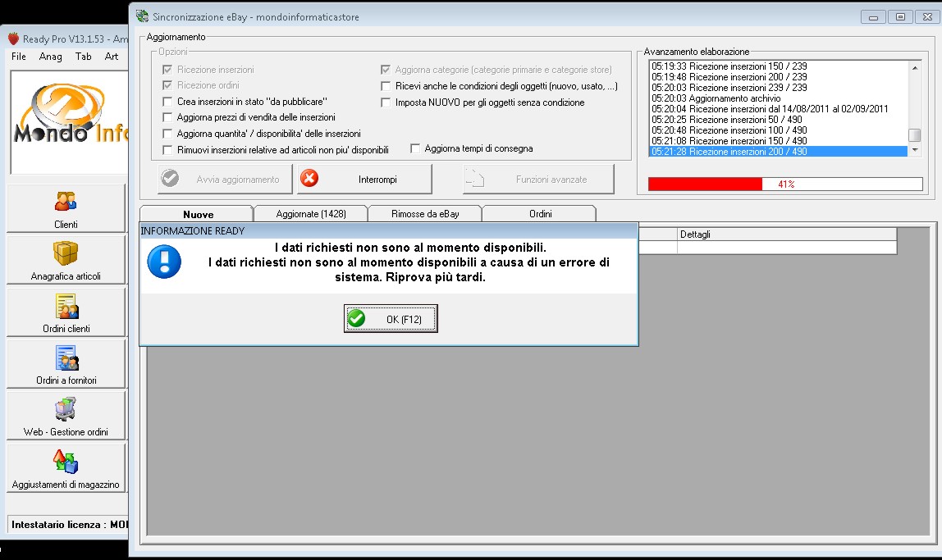Switch to Aggiornate (1428) tab
This screenshot has height=560, width=942.
pyautogui.click(x=311, y=214)
